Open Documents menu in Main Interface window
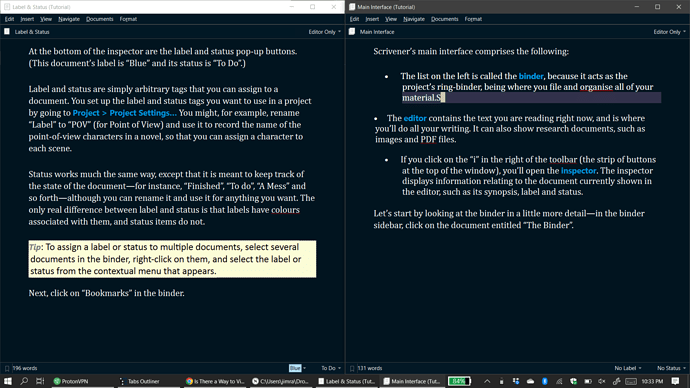The image size is (690, 388). click(x=444, y=19)
